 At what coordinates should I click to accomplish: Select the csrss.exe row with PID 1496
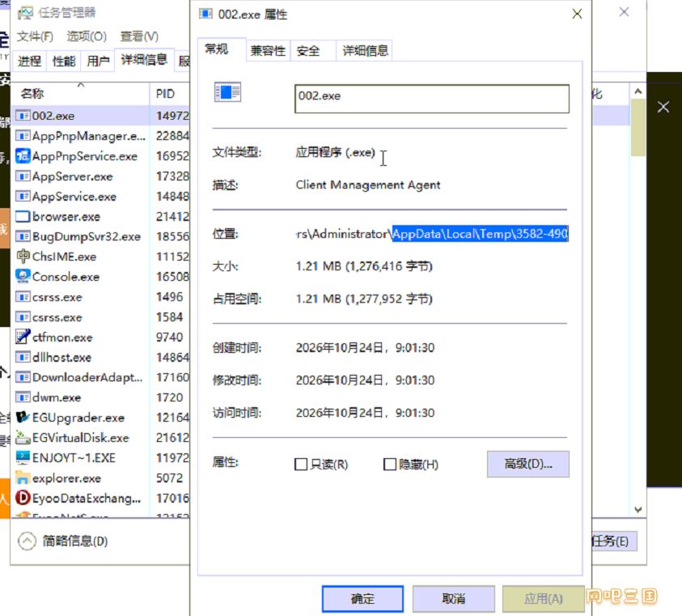pyautogui.click(x=100, y=297)
